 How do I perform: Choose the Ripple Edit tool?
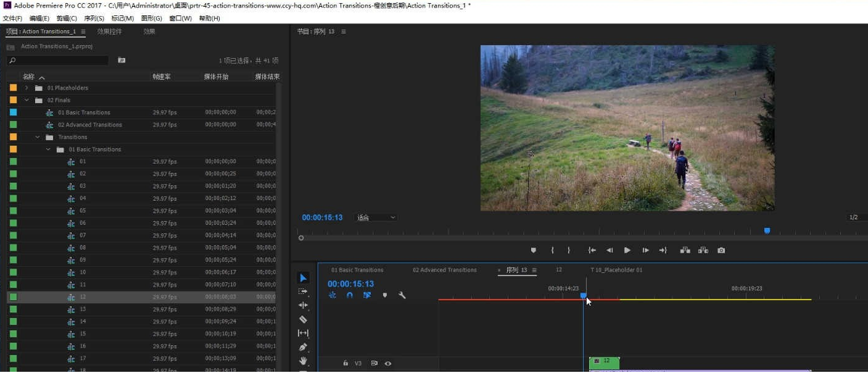[x=303, y=305]
